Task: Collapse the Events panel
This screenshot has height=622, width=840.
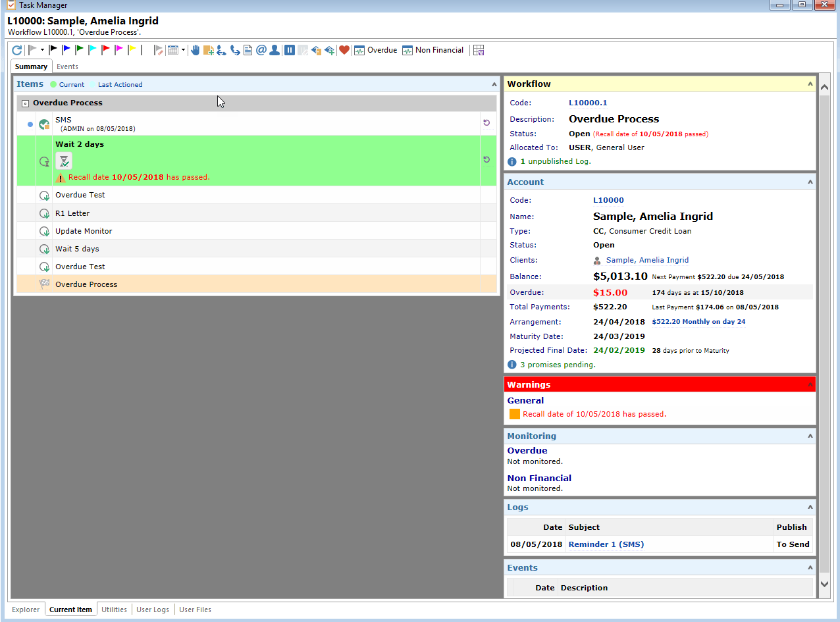Action: [810, 568]
